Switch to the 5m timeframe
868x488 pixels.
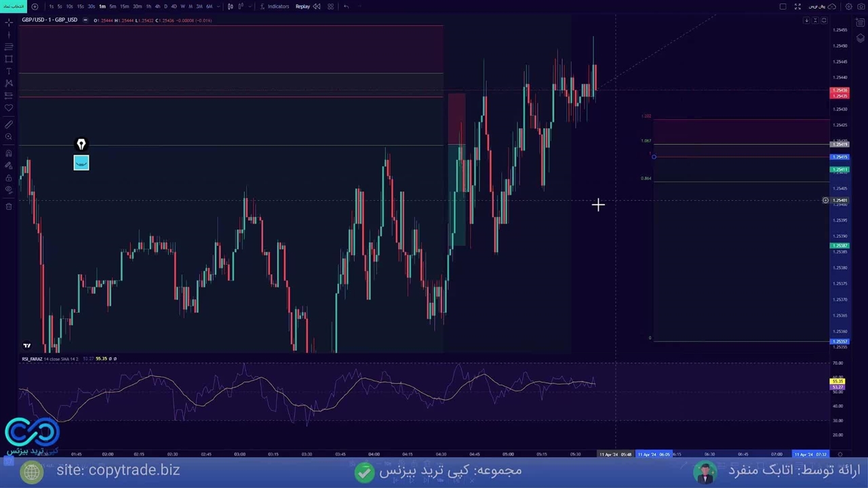(113, 7)
